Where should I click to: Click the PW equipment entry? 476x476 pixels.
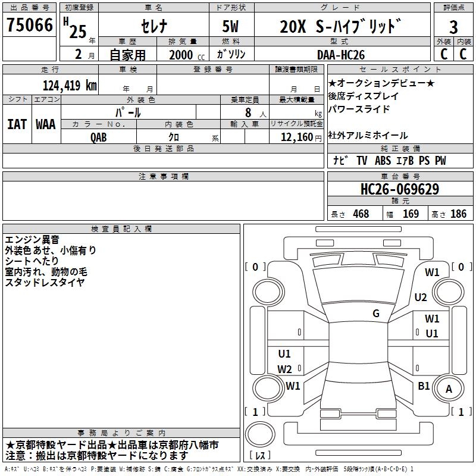coord(440,160)
